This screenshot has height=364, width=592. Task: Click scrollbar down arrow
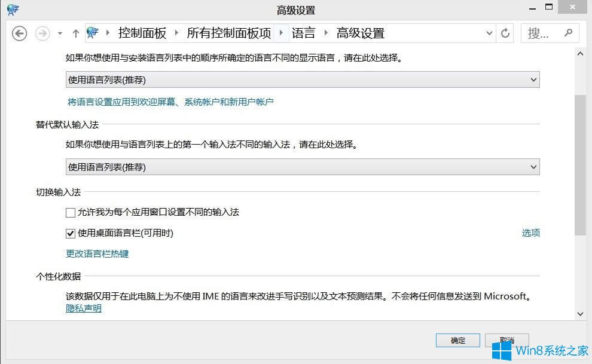click(x=580, y=314)
